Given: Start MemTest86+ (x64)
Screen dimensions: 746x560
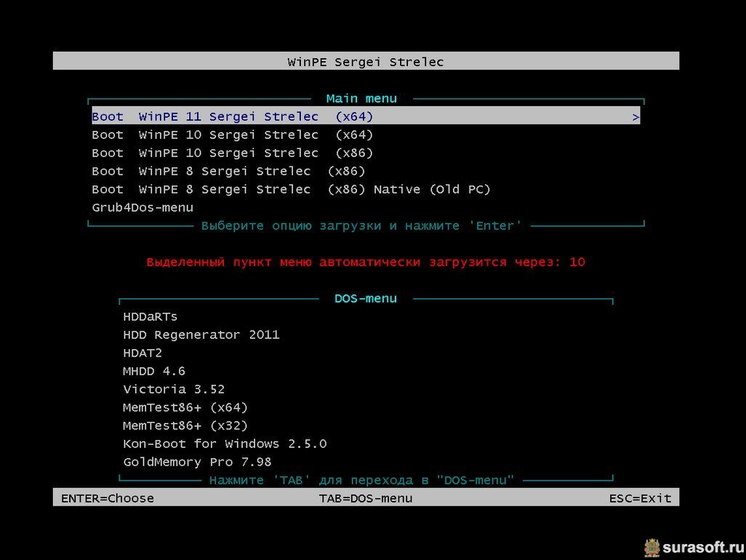Looking at the screenshot, I should pyautogui.click(x=185, y=407).
